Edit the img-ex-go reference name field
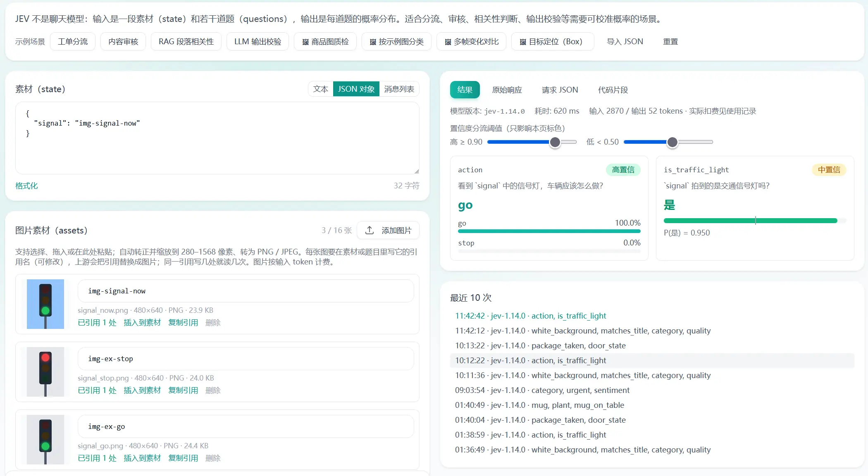 tap(246, 426)
